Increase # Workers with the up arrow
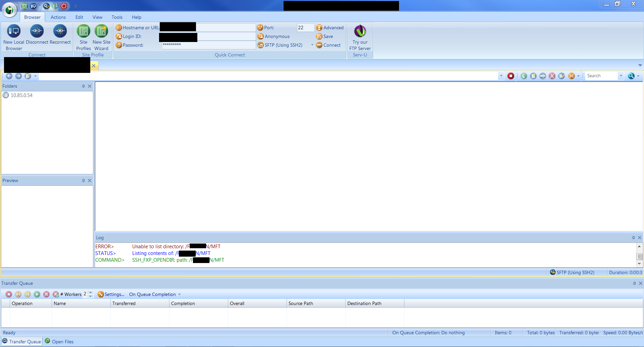Image resolution: width=644 pixels, height=347 pixels. [x=90, y=293]
